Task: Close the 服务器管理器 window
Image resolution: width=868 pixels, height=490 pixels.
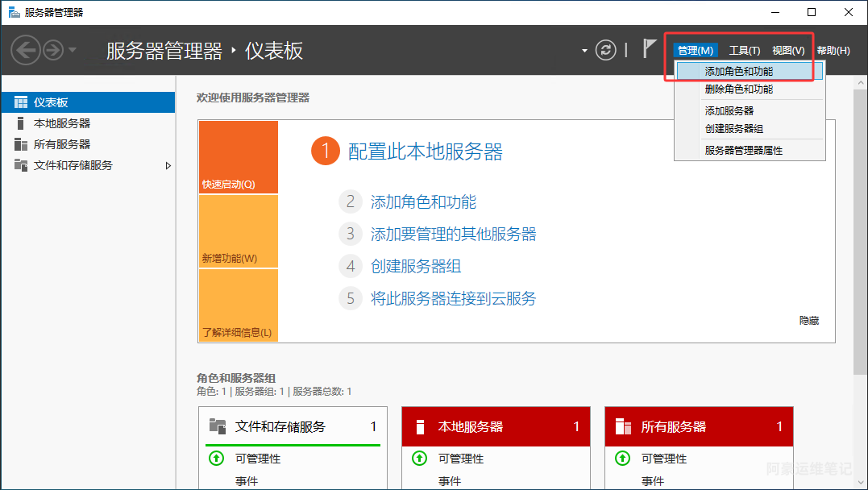Action: 849,12
